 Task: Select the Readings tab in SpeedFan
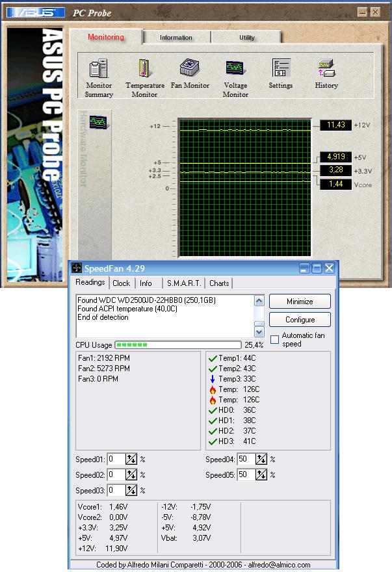(x=90, y=282)
